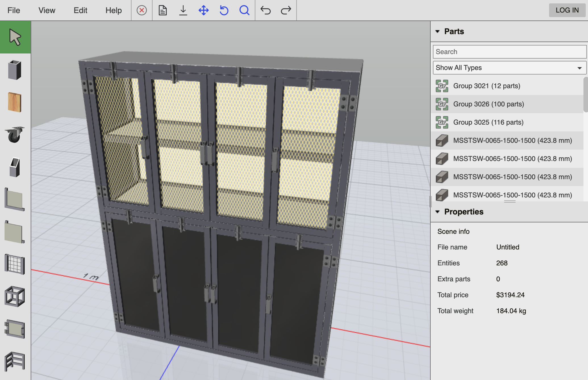Download the design with arrow icon
This screenshot has width=588, height=380.
tap(183, 11)
